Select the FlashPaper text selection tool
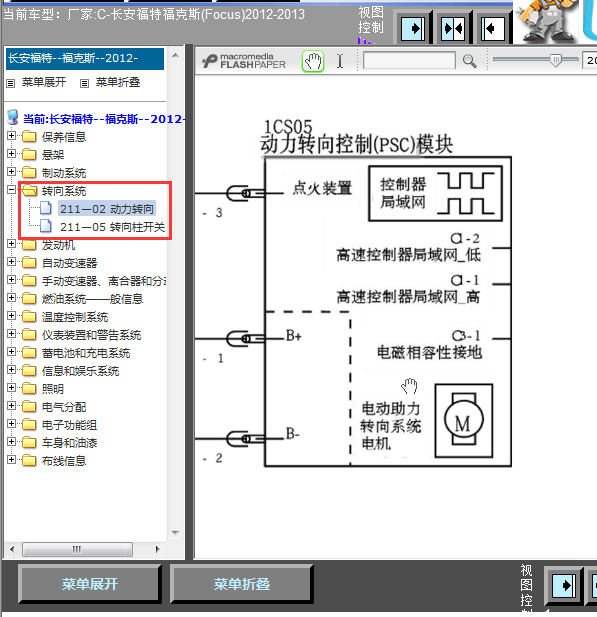Viewport: 597px width, 617px height. [x=340, y=61]
